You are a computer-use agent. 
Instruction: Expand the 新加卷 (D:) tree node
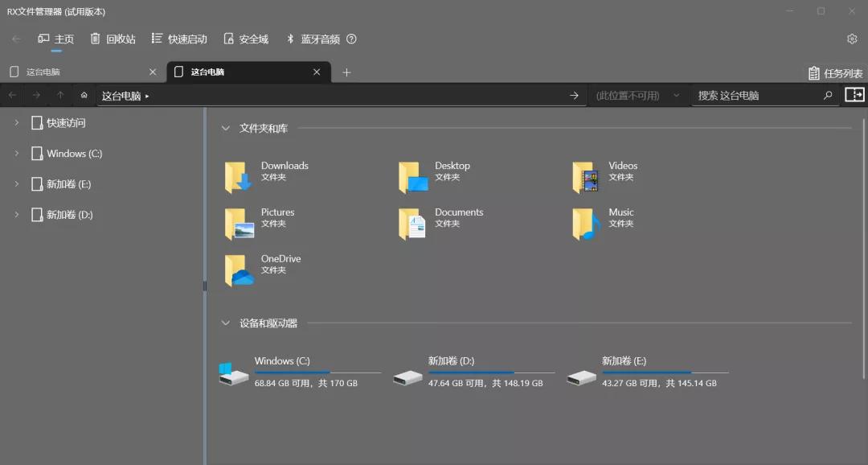pyautogui.click(x=17, y=214)
